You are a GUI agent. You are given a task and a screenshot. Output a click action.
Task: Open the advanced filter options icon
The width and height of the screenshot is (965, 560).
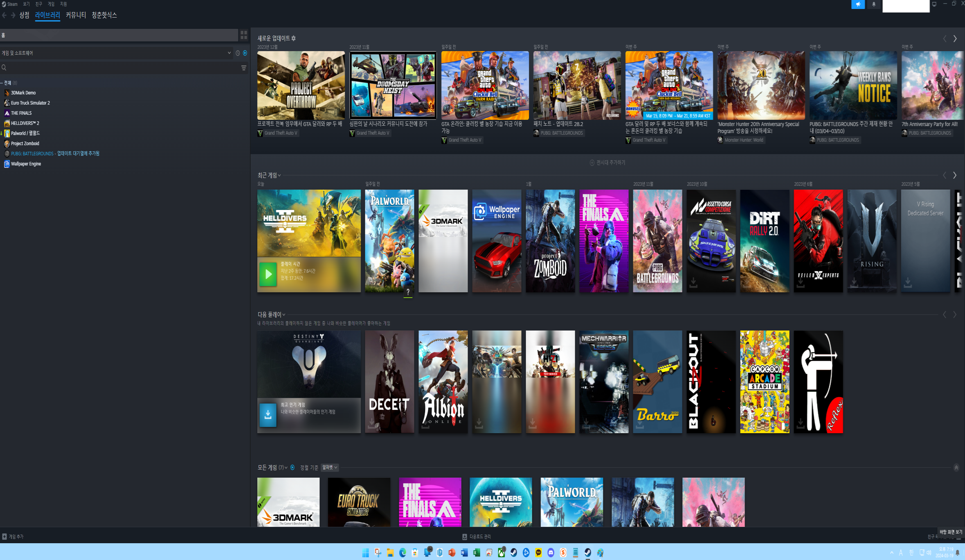pyautogui.click(x=244, y=68)
